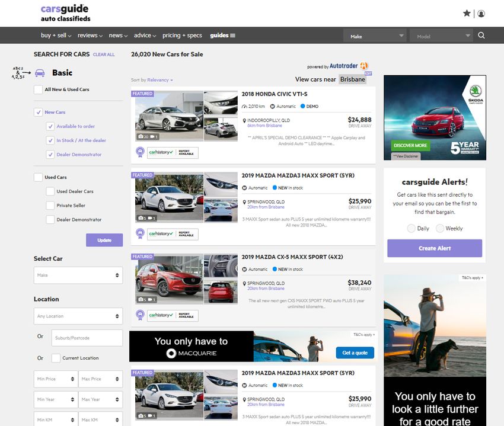Image resolution: width=504 pixels, height=426 pixels.
Task: Open the header Make dropdown
Action: point(375,36)
